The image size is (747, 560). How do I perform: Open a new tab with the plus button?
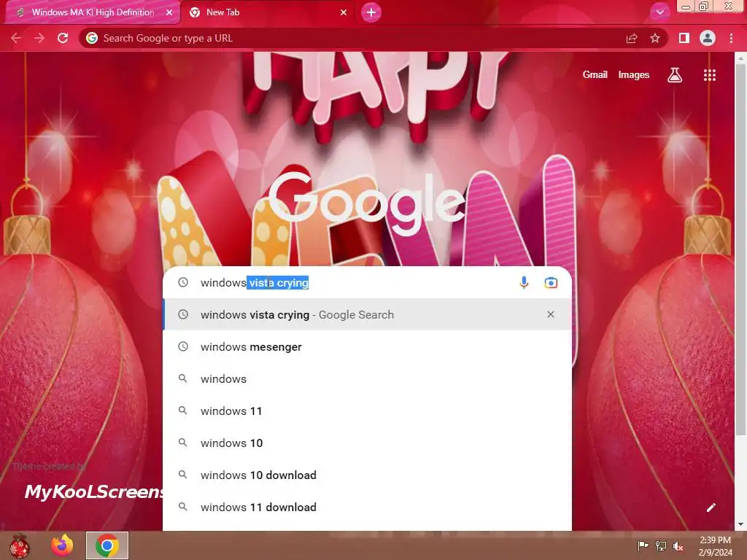(x=371, y=12)
